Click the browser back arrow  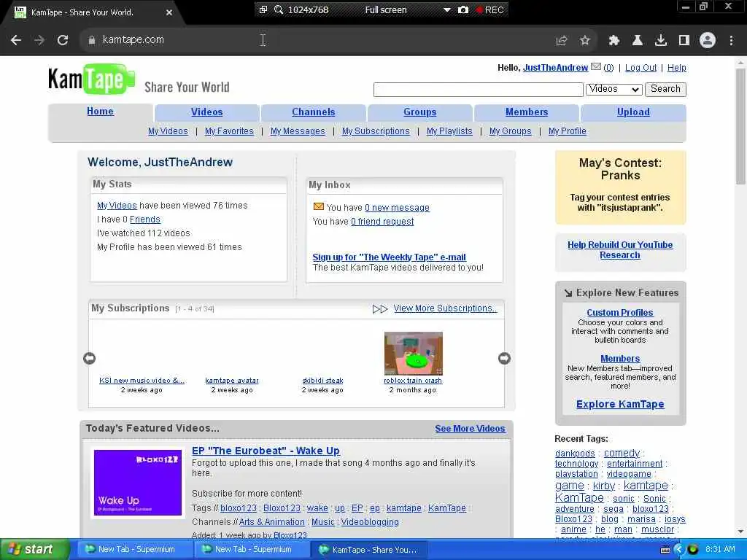pyautogui.click(x=16, y=40)
